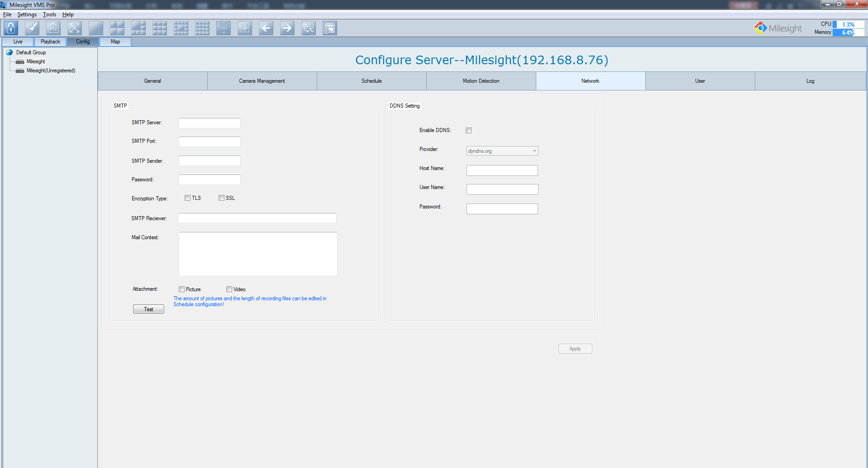This screenshot has width=868, height=468.
Task: Select the 1+12 thirteen-view layout icon
Action: coord(181,28)
